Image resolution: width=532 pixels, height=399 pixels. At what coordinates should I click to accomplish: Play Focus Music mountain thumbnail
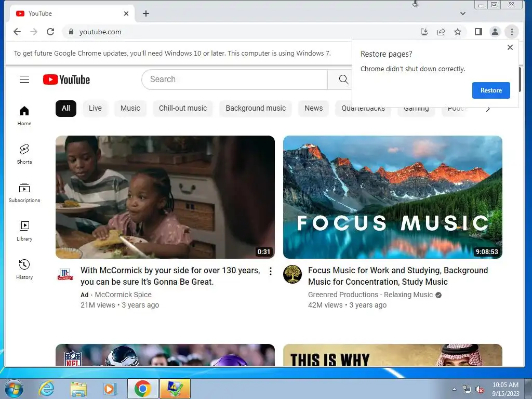click(x=393, y=197)
